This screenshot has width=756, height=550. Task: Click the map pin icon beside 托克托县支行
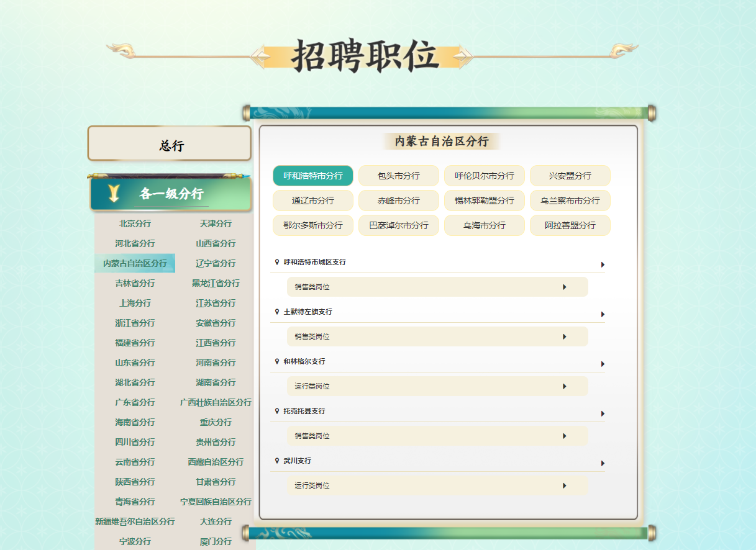(277, 411)
